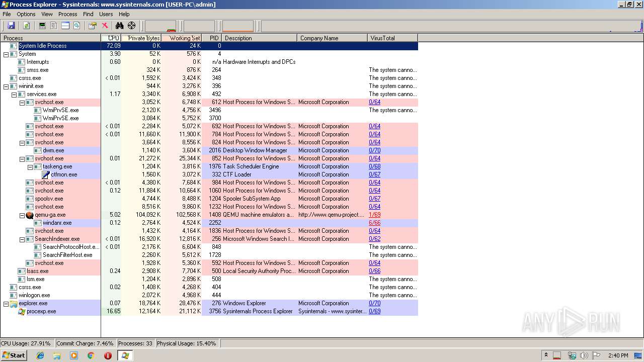Image resolution: width=644 pixels, height=362 pixels.
Task: Click the volume speaker tray icon
Action: pyautogui.click(x=584, y=355)
